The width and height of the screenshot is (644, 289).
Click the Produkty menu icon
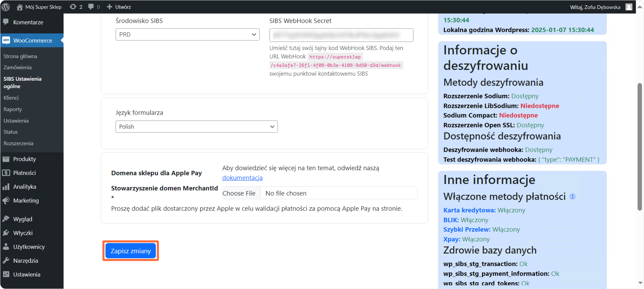point(6,159)
